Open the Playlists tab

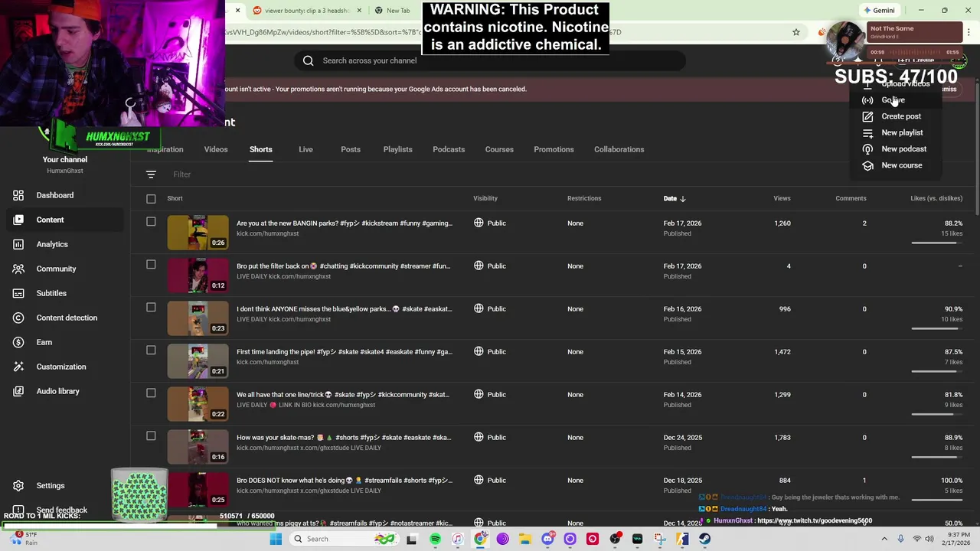pyautogui.click(x=397, y=149)
